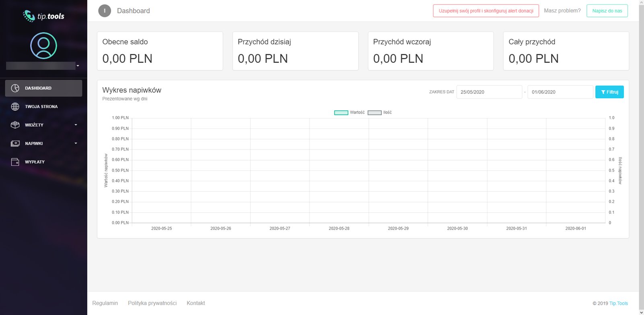Click the Napiwki banknote icon
644x315 pixels.
(15, 143)
